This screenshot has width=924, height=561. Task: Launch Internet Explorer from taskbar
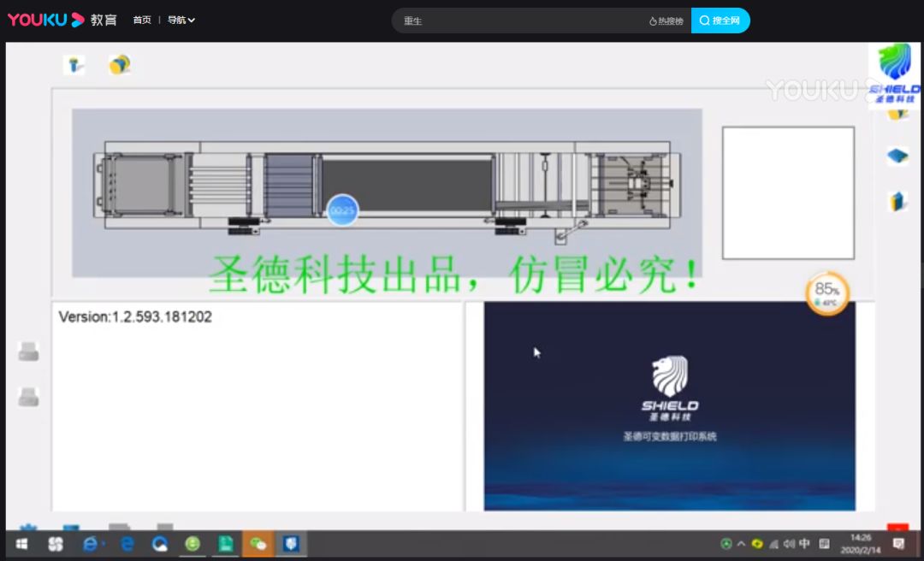(x=90, y=544)
